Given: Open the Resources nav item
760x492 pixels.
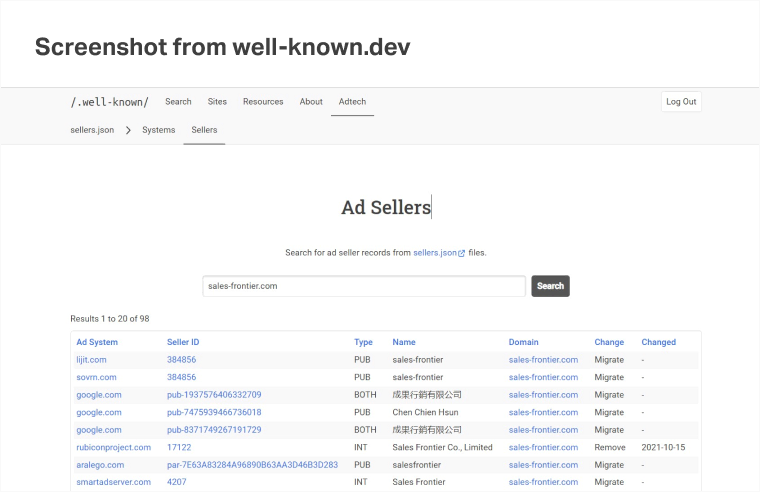Looking at the screenshot, I should tap(263, 102).
